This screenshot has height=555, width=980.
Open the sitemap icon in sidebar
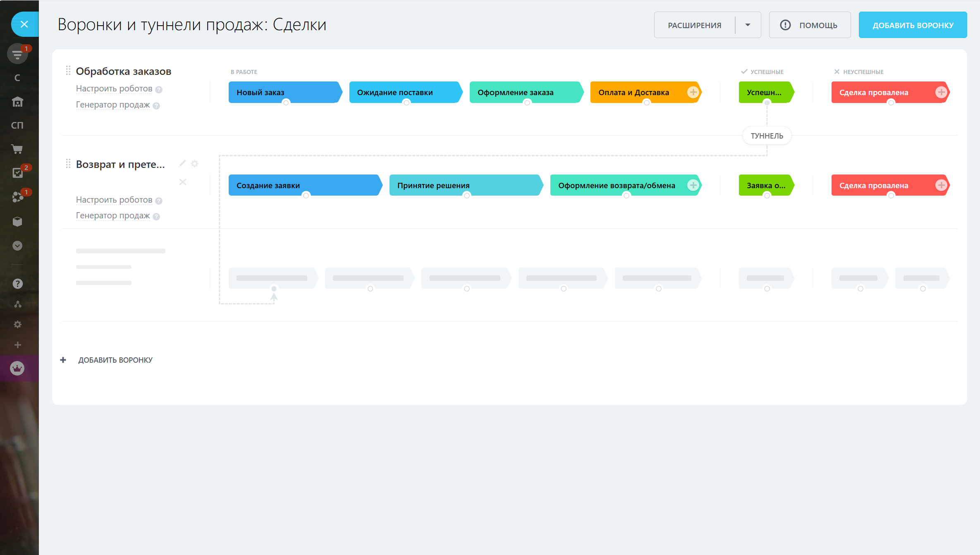coord(17,304)
